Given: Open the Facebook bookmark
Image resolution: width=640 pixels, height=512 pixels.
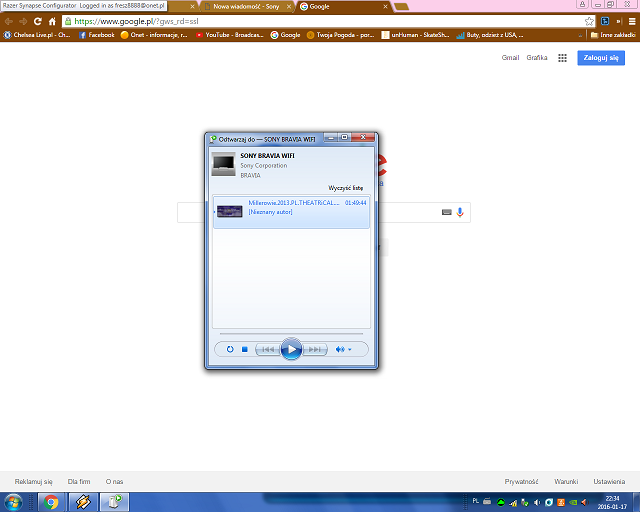Looking at the screenshot, I should point(96,34).
